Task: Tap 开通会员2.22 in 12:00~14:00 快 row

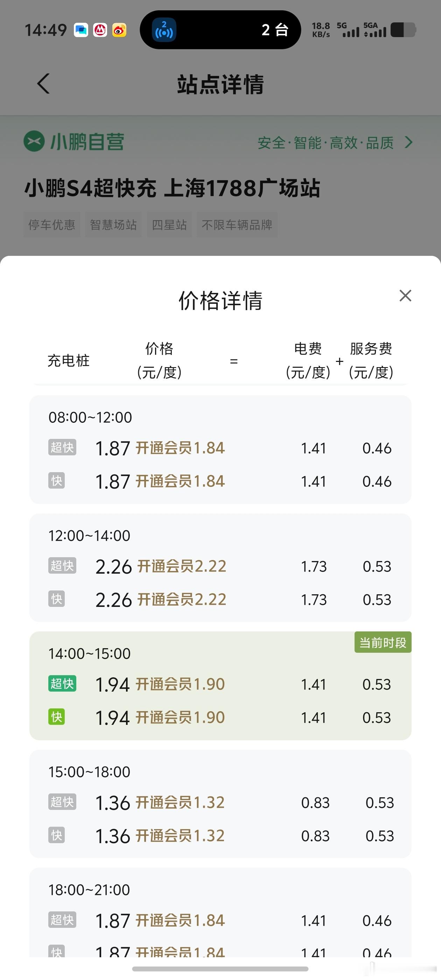Action: pyautogui.click(x=182, y=599)
